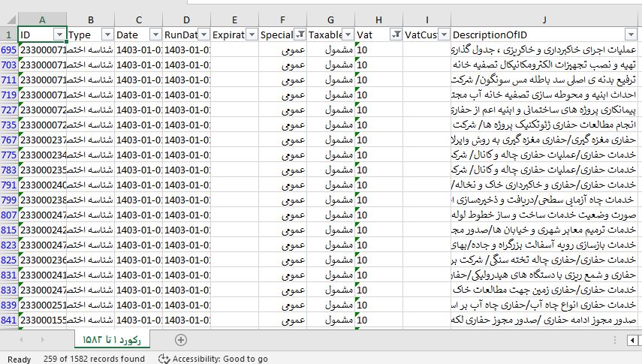Open the VatCus column filter dropdown
Viewport: 642px width, 364px height.
444,35
